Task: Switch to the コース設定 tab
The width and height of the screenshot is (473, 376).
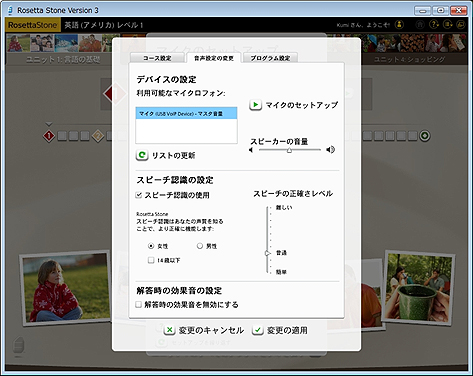Action: click(157, 58)
